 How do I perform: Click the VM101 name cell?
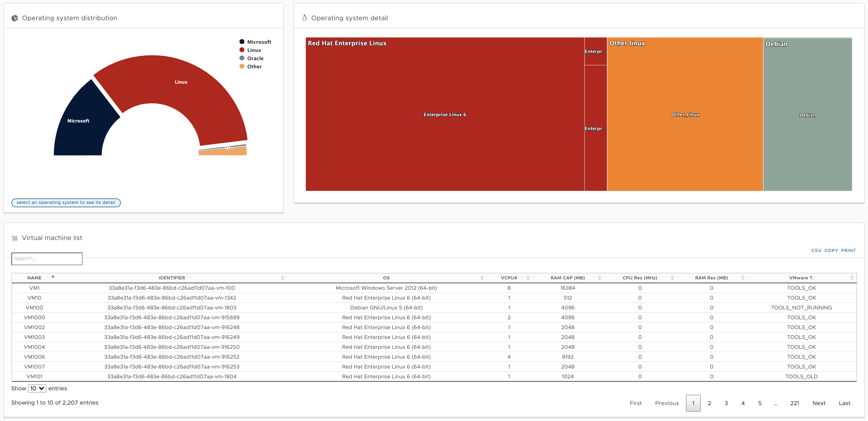[x=34, y=376]
